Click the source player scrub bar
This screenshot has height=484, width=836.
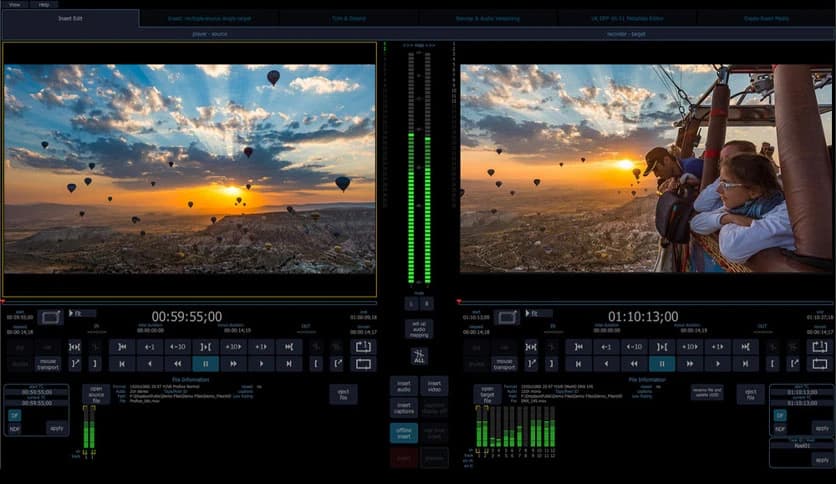point(189,303)
